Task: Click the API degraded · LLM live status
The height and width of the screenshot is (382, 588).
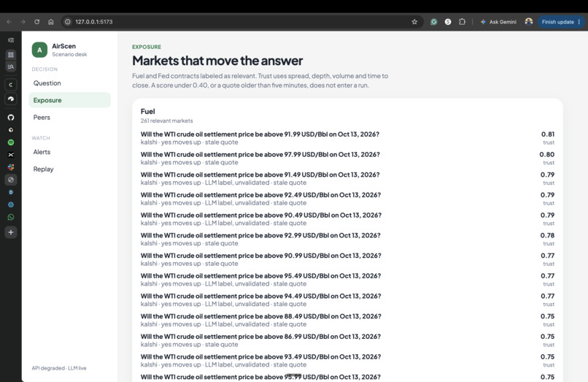Action: (59, 368)
